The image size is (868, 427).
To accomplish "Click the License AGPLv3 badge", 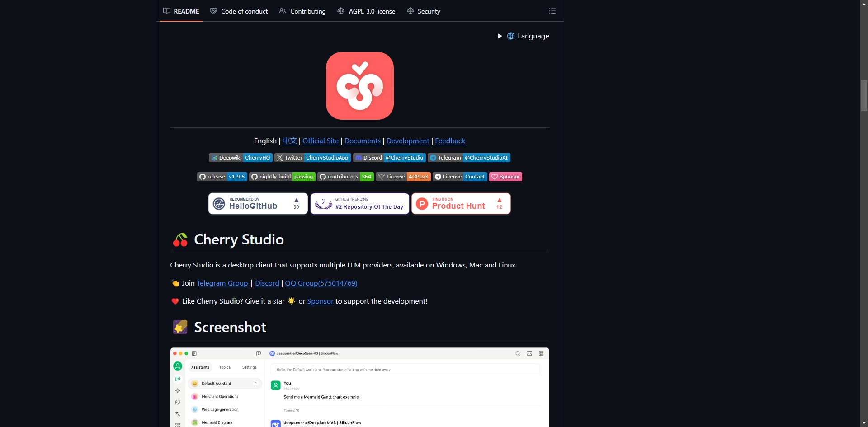I will [403, 177].
